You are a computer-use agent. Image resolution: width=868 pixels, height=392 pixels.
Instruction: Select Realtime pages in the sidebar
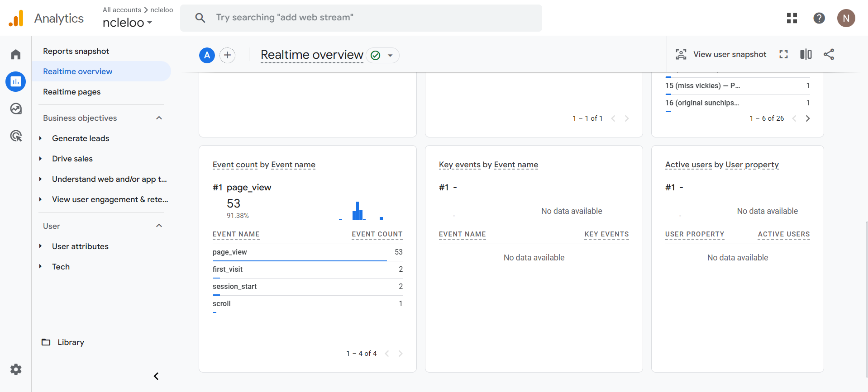[x=72, y=92]
